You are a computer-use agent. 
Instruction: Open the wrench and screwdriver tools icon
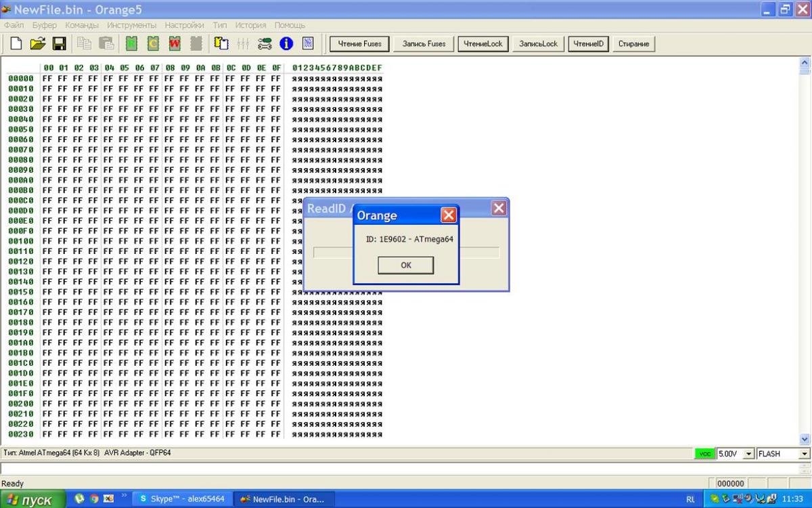(x=265, y=44)
